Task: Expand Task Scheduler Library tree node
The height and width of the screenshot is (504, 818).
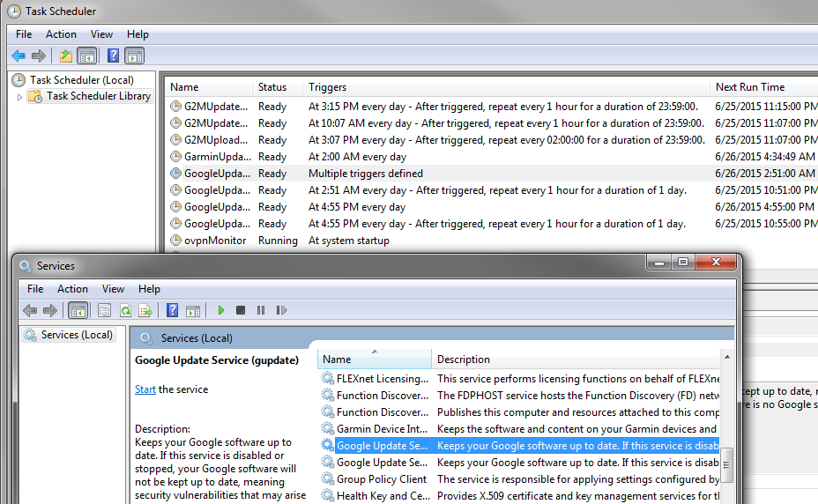Action: point(19,97)
